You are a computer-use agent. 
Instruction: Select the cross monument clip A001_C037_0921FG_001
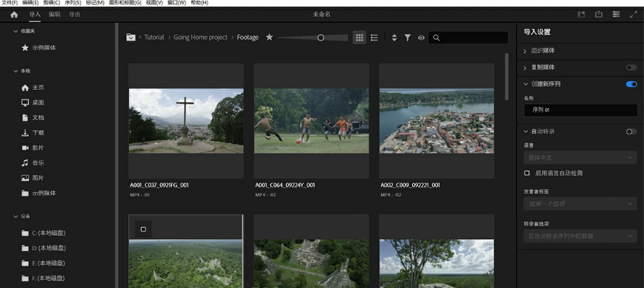[186, 121]
